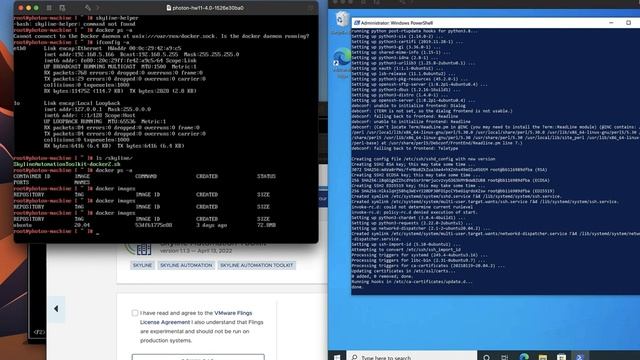Open Task View from the taskbar

(x=505, y=357)
